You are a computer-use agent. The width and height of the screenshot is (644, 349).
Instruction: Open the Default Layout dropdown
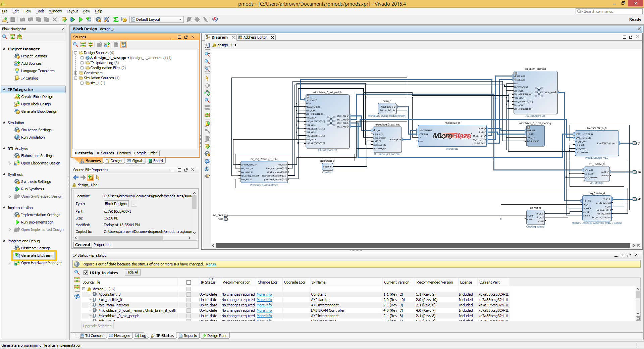tap(156, 19)
